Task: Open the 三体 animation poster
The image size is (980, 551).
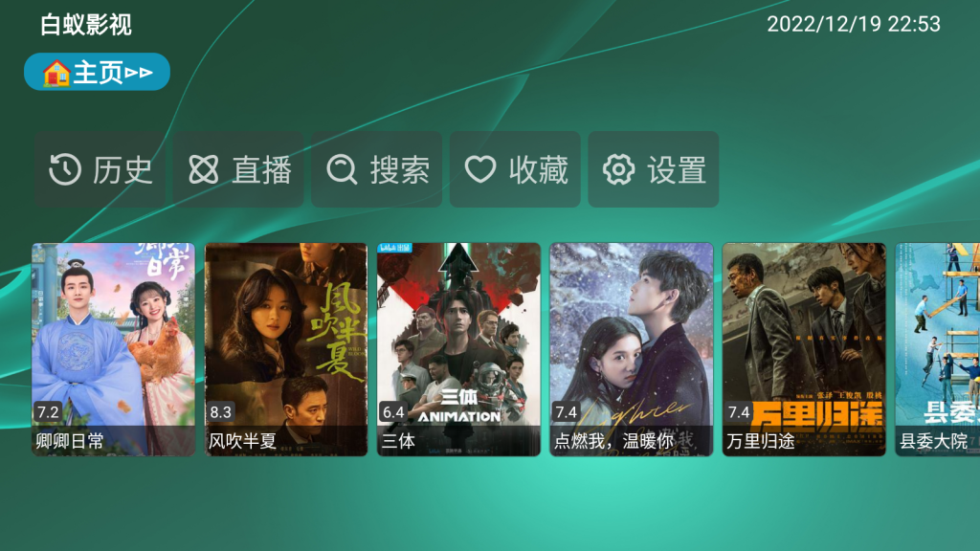Action: click(x=458, y=349)
